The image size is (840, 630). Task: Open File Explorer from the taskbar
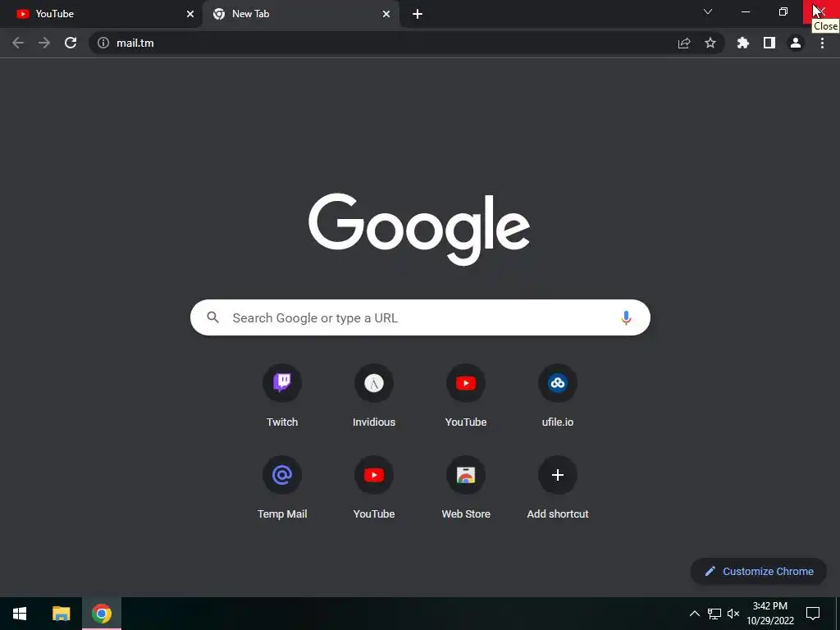point(61,614)
